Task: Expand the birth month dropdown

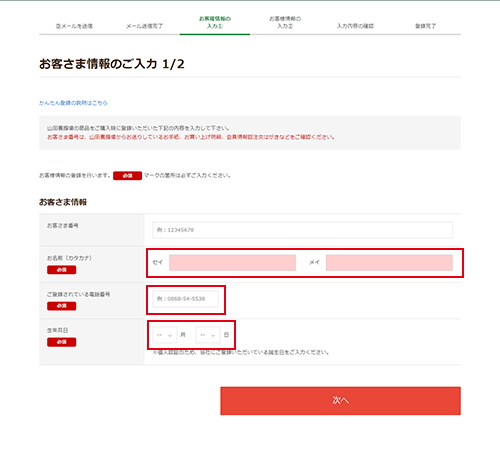Action: tap(165, 335)
